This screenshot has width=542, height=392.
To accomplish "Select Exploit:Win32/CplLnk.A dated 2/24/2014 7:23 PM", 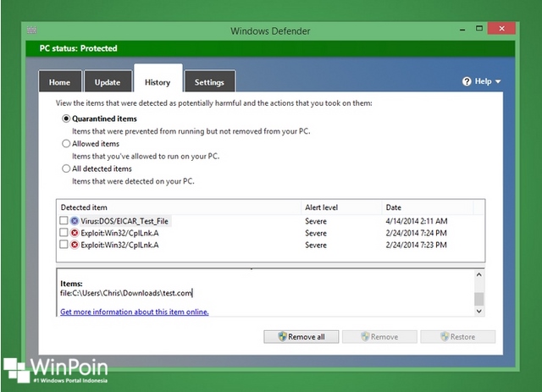I will coord(119,245).
